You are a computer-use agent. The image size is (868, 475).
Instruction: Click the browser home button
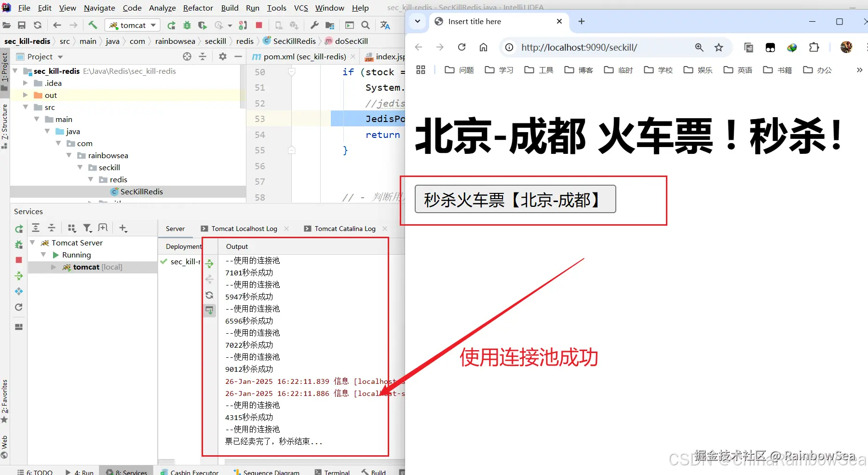click(483, 47)
